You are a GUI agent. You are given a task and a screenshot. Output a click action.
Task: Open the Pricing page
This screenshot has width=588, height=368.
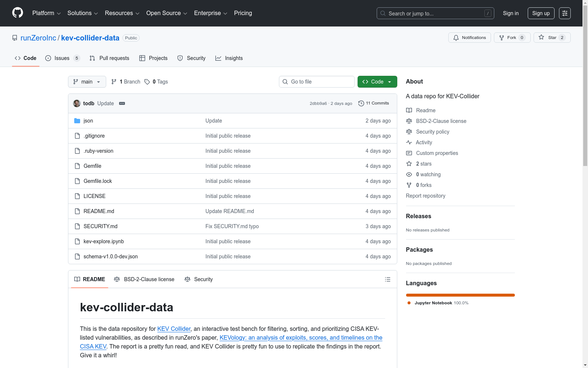click(243, 13)
